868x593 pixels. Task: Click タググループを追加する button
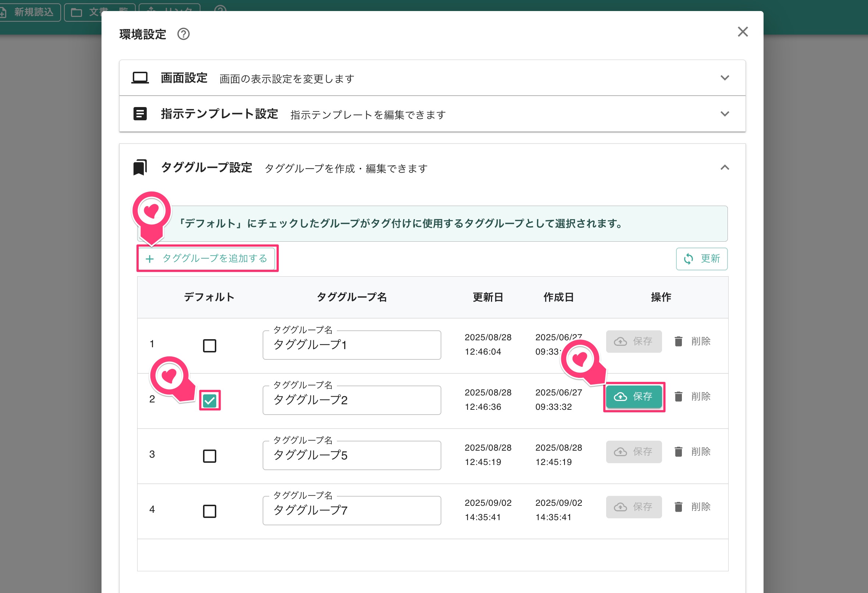pos(207,258)
